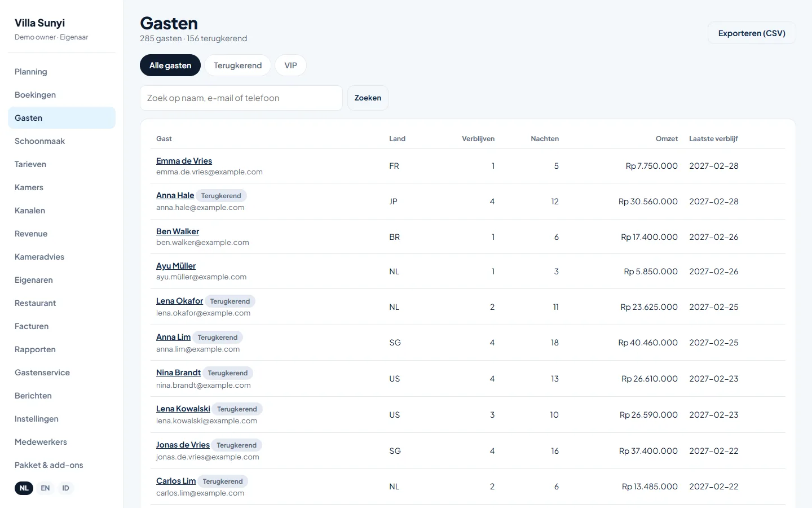Open Lena Kowalski guest link
812x508 pixels.
pyautogui.click(x=183, y=409)
